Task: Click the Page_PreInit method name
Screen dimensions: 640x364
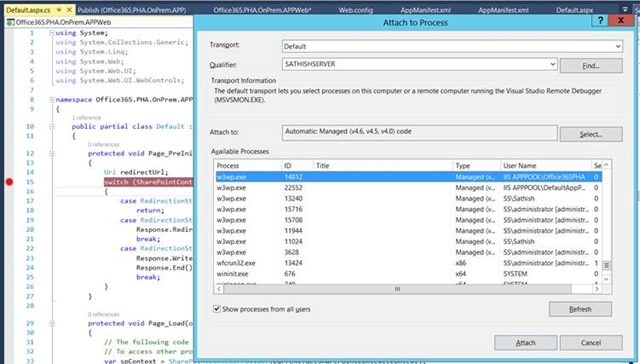Action: tap(170, 153)
